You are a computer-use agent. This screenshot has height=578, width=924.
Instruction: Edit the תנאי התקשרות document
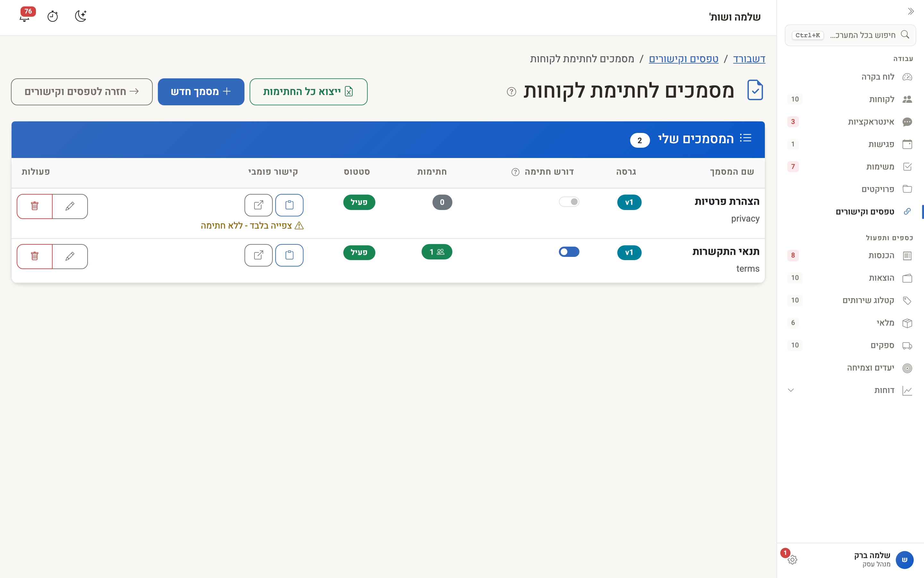[70, 257]
